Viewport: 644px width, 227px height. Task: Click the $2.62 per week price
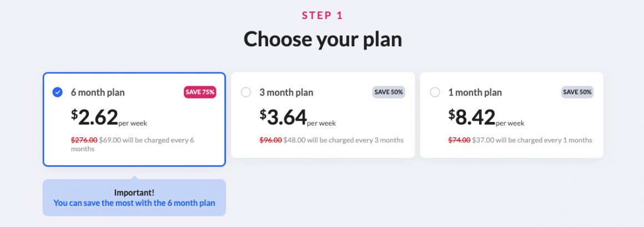tap(109, 117)
